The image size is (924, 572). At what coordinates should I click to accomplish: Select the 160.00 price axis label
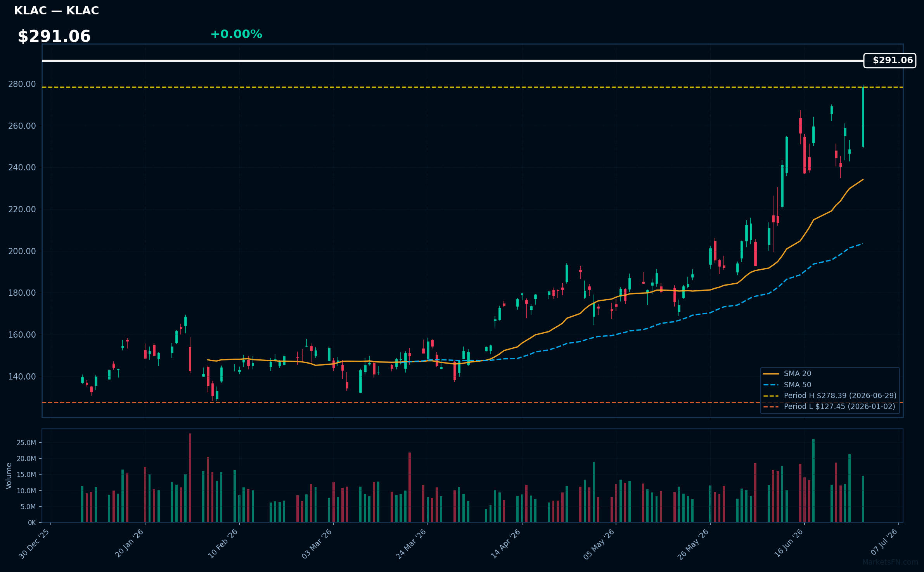click(x=22, y=335)
